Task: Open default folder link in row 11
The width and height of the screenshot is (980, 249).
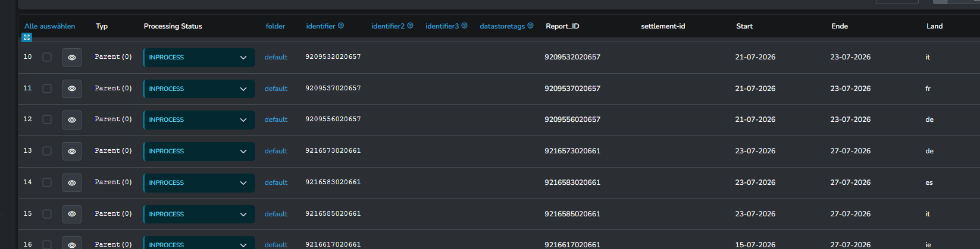Action: coord(276,89)
